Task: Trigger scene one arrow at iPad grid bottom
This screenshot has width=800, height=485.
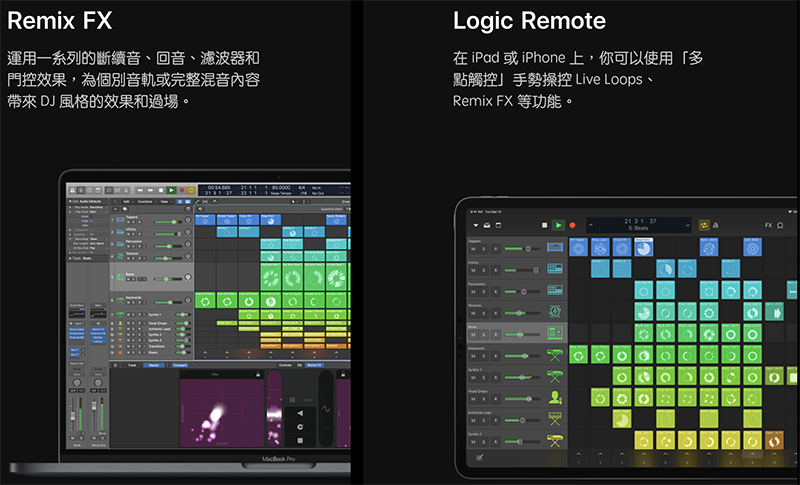Action: pos(578,456)
